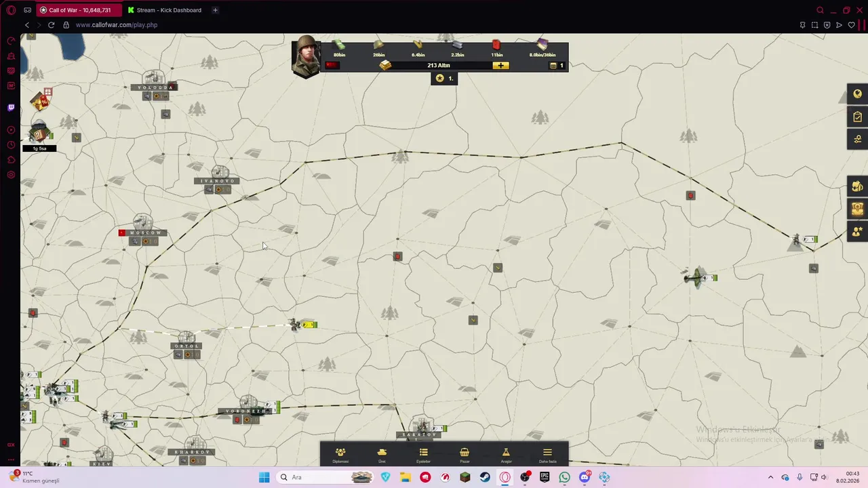Switch to Stream - Kick Dashboard tab
The image size is (868, 488).
[x=165, y=10]
